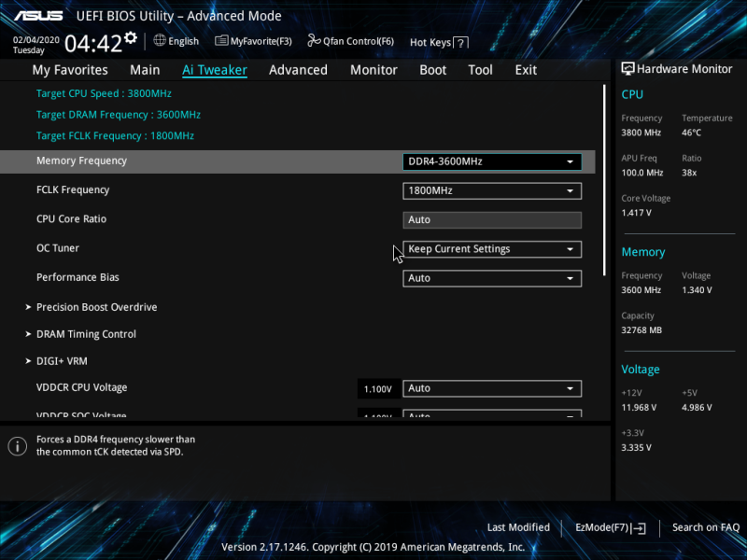Expand DRAM Timing Control submenu
Image resolution: width=747 pixels, height=560 pixels.
86,334
